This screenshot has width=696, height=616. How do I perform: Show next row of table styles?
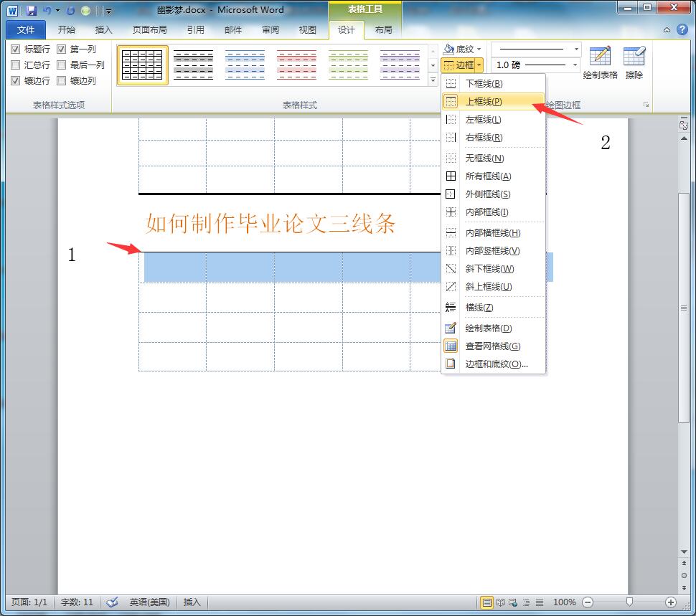(433, 66)
